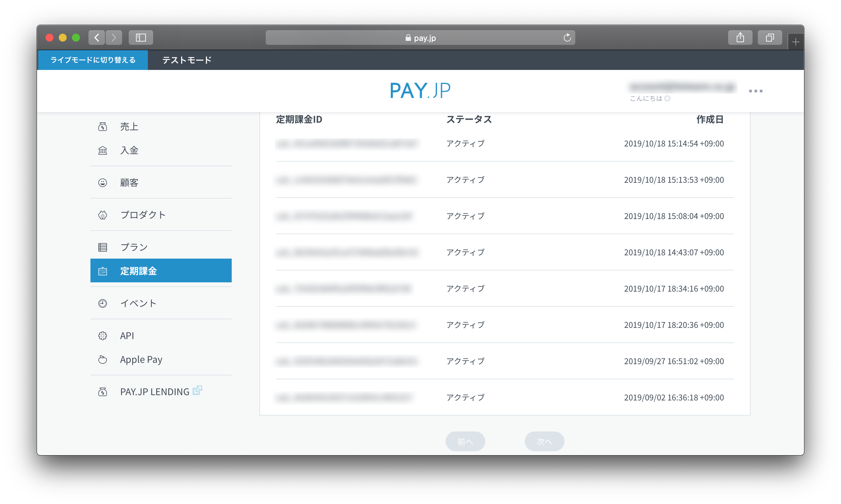The width and height of the screenshot is (841, 504).
Task: Open subscription ID dated 2019/10/18 14:43:07
Action: [x=347, y=252]
